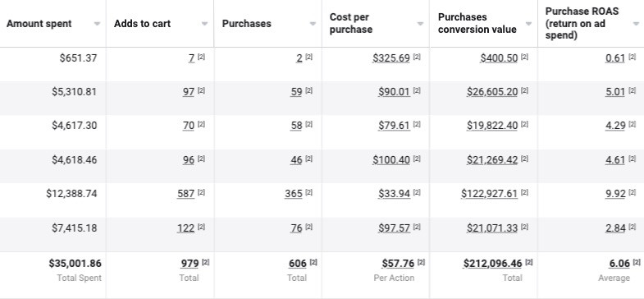Open the Amount spent column dropdown arrow
The width and height of the screenshot is (644, 299).
click(97, 24)
